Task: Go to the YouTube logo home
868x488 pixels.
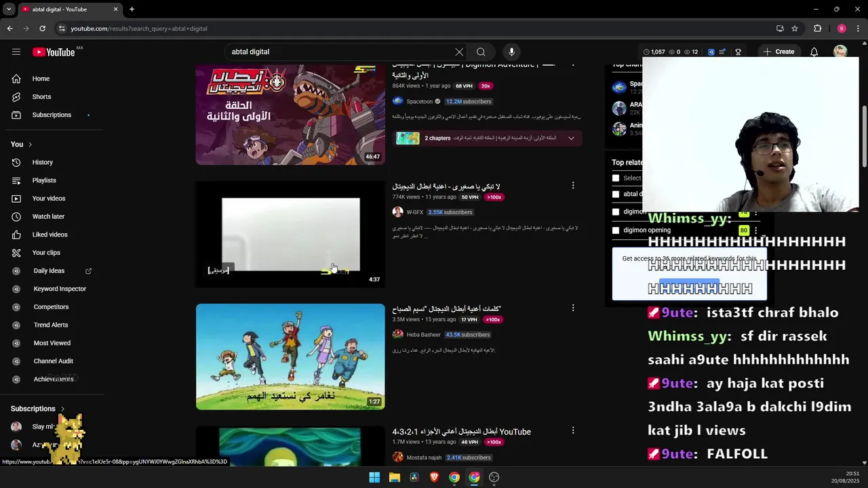Action: click(x=54, y=52)
